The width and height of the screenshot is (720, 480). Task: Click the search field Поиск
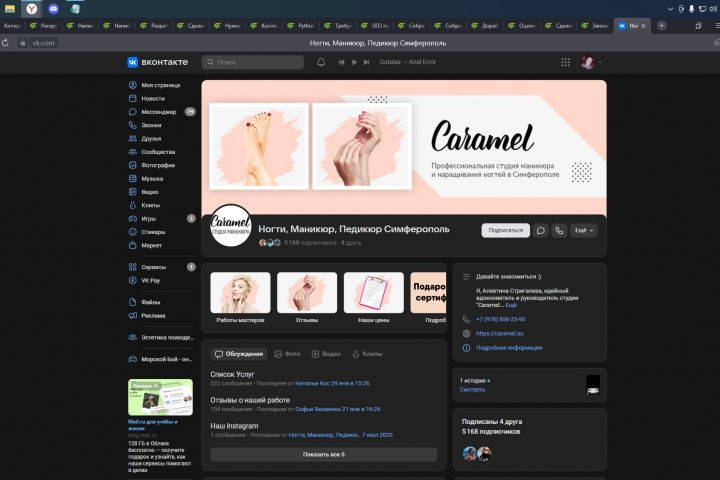tap(253, 62)
